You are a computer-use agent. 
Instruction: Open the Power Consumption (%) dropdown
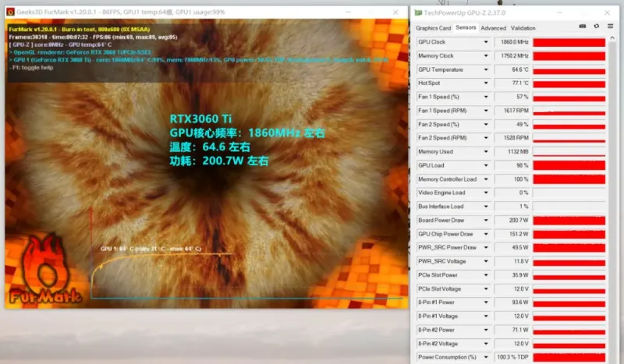point(486,358)
